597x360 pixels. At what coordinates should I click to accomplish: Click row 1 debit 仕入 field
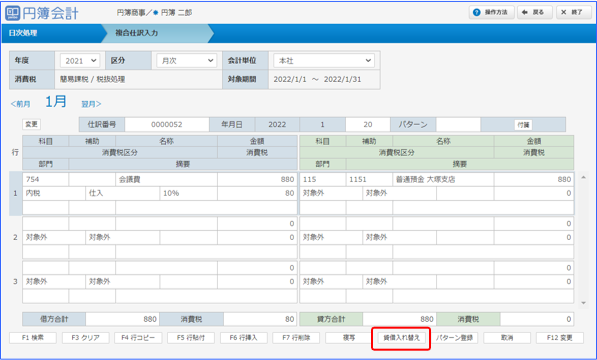123,193
